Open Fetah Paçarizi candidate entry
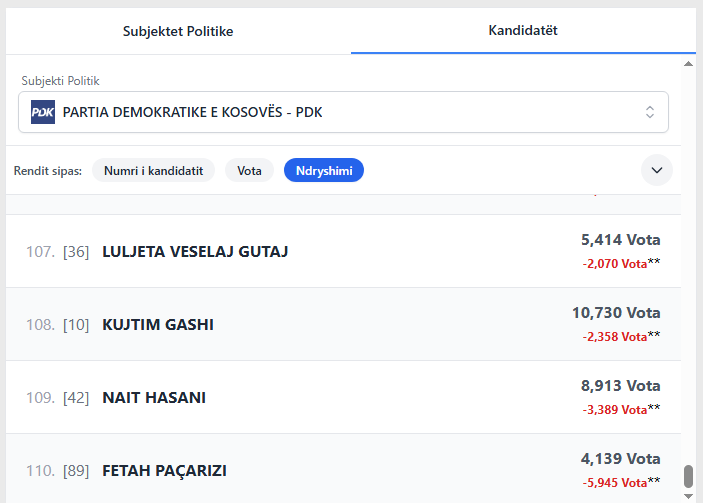Screen dimensions: 703x503 point(165,470)
